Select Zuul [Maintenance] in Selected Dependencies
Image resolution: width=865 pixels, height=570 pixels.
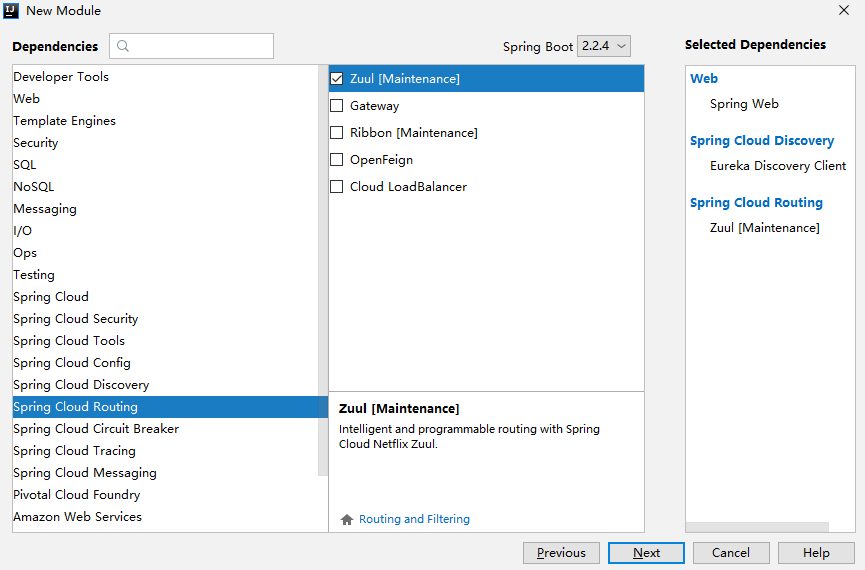coord(765,228)
